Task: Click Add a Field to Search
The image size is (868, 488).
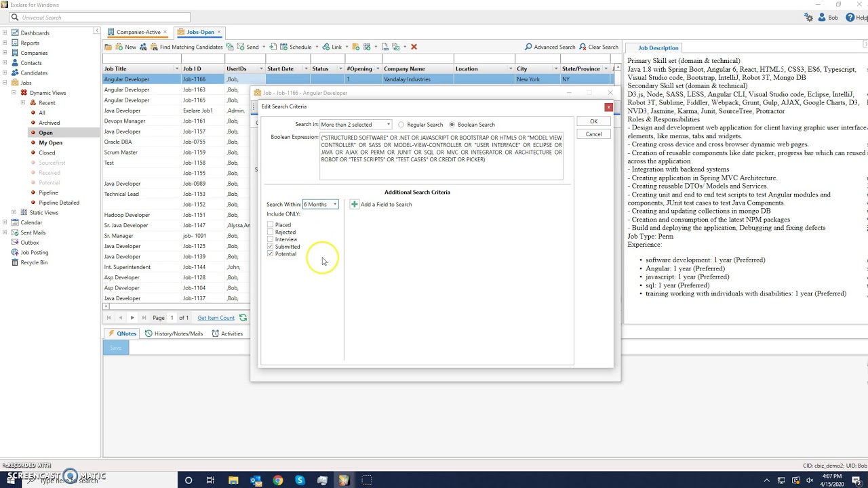Action: pyautogui.click(x=386, y=204)
